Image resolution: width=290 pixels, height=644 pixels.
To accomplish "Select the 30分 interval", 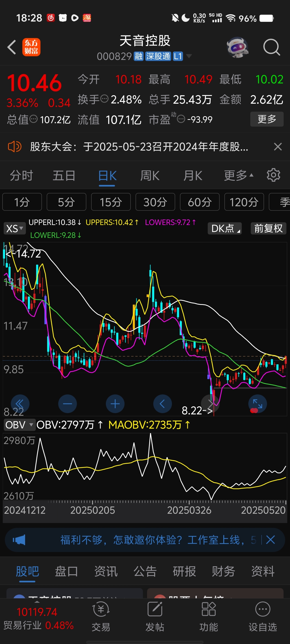I will pos(155,202).
